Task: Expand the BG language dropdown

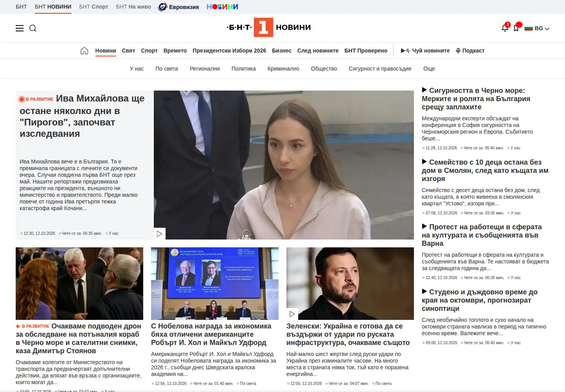Action: tap(537, 28)
